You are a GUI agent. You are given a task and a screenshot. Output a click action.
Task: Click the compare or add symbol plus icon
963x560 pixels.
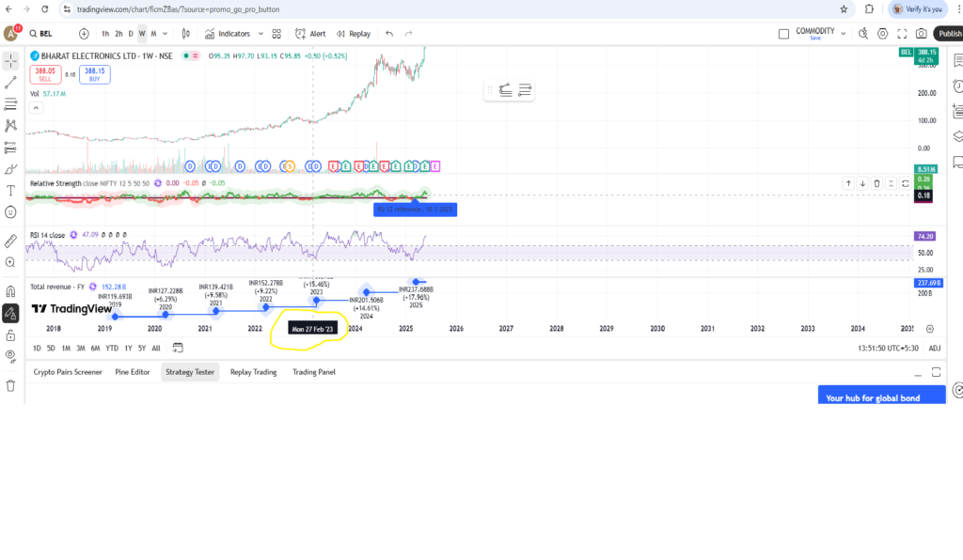click(84, 34)
